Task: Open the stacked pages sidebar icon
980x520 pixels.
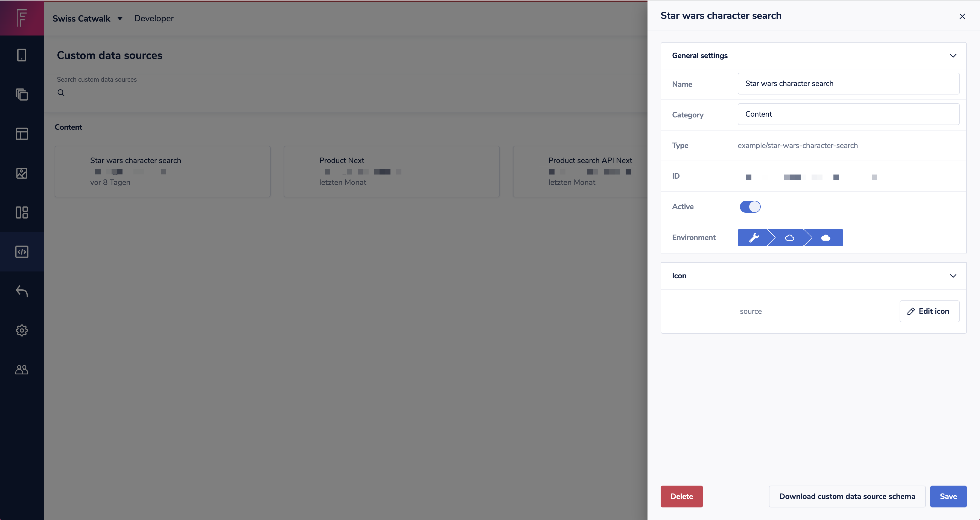Action: 22,94
